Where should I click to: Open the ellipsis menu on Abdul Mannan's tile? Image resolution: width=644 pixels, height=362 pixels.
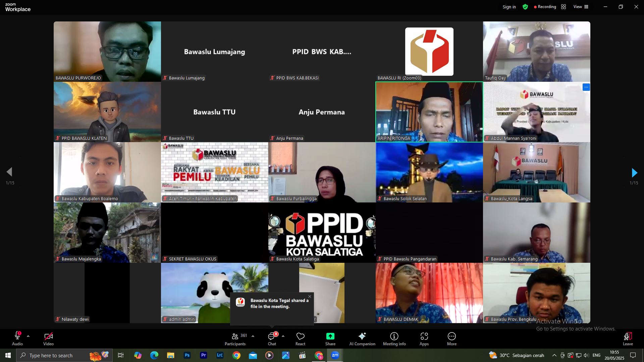click(586, 87)
